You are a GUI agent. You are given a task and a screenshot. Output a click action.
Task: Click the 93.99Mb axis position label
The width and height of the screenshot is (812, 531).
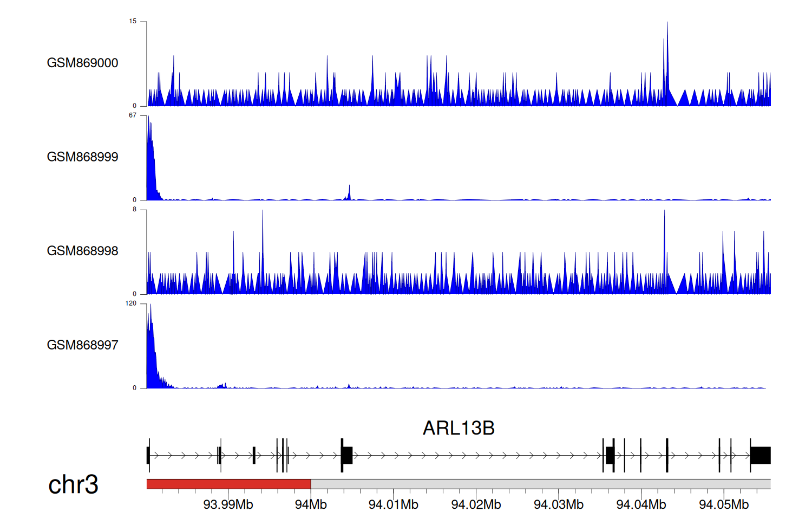[228, 504]
